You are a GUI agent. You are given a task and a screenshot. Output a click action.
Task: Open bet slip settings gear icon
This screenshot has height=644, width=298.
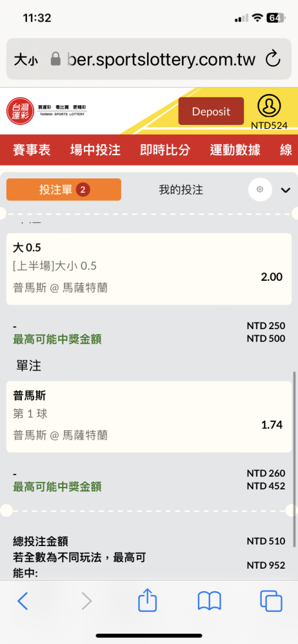coord(259,190)
